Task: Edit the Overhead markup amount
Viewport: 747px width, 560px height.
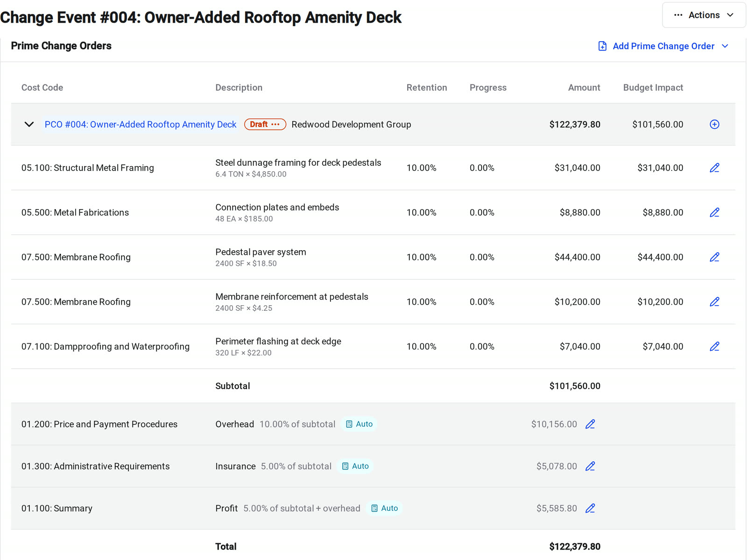Action: (x=590, y=424)
